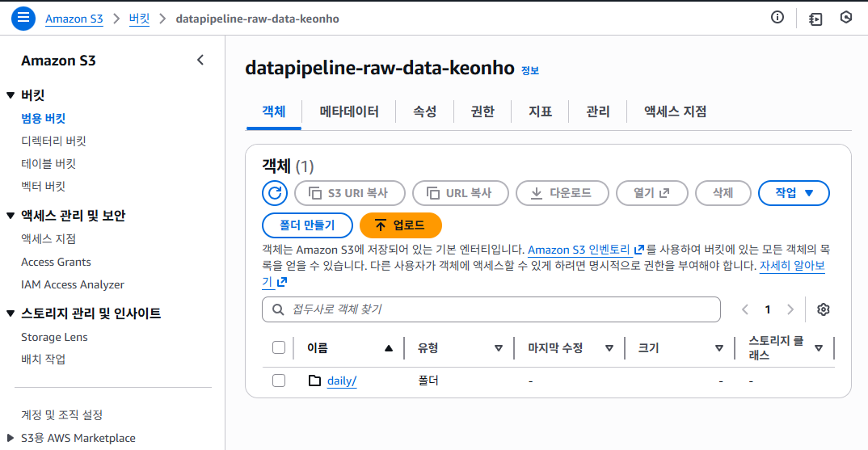This screenshot has height=450, width=868.
Task: Expand the S3용 AWS Marketplace section
Action: [x=11, y=438]
